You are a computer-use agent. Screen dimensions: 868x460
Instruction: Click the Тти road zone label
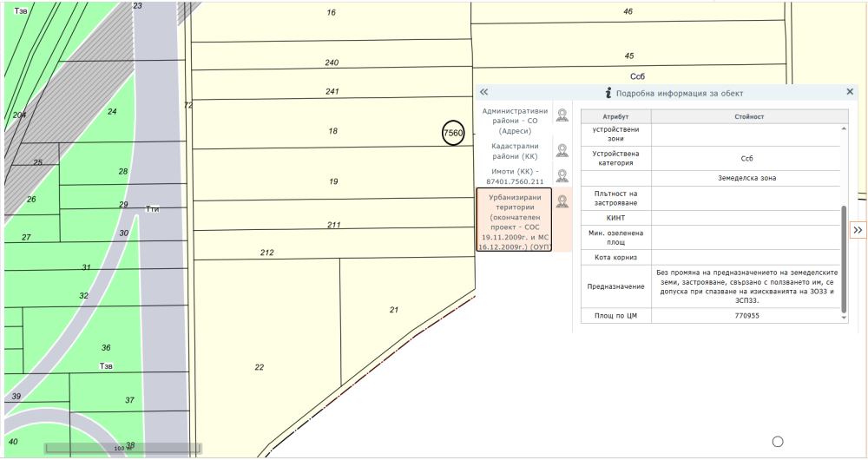point(152,208)
